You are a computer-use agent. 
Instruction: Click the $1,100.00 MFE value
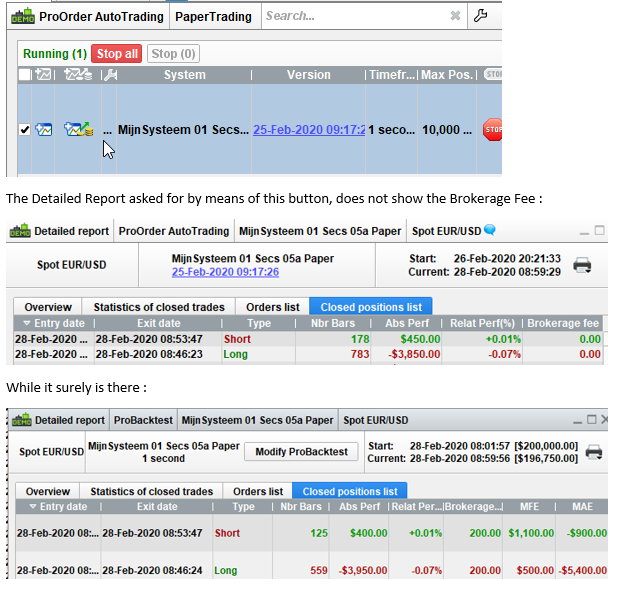click(x=531, y=533)
